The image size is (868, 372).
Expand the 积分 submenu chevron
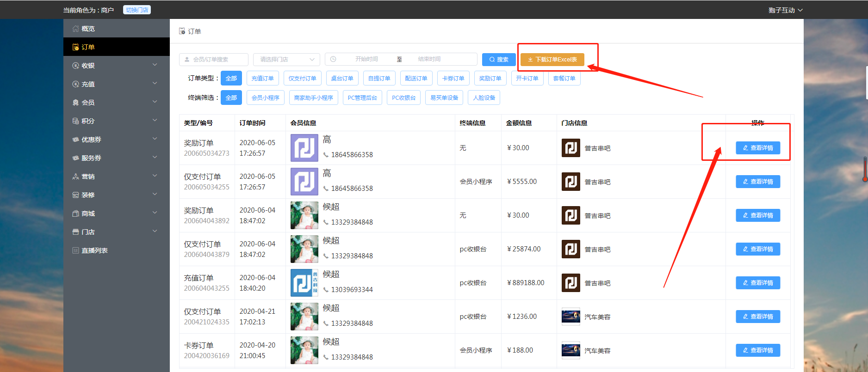click(155, 121)
